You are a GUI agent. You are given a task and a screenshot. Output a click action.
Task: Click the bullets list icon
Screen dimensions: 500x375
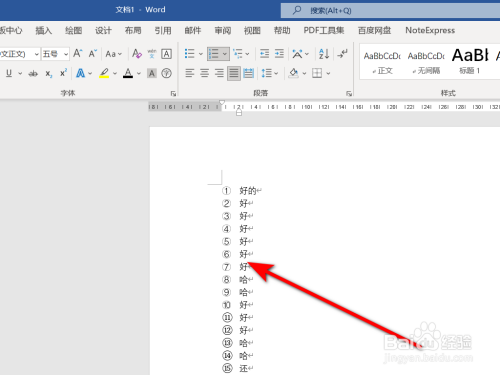(x=189, y=54)
